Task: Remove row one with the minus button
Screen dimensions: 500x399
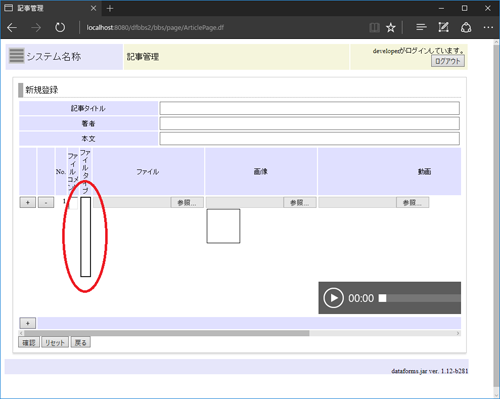Action: pos(46,202)
